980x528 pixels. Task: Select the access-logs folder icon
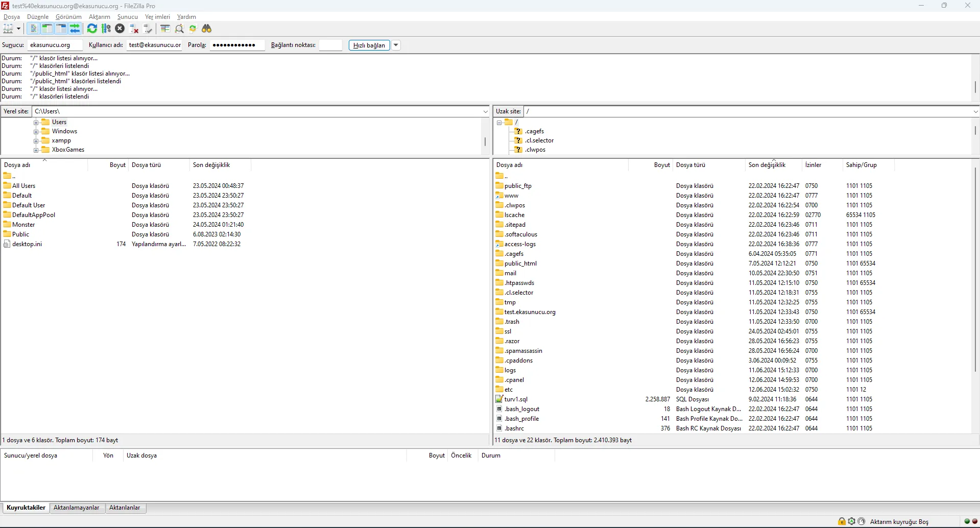(499, 244)
